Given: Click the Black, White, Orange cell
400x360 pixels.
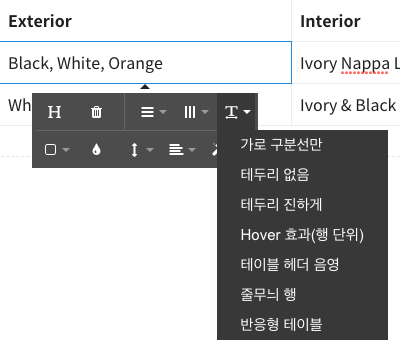Looking at the screenshot, I should 146,63.
